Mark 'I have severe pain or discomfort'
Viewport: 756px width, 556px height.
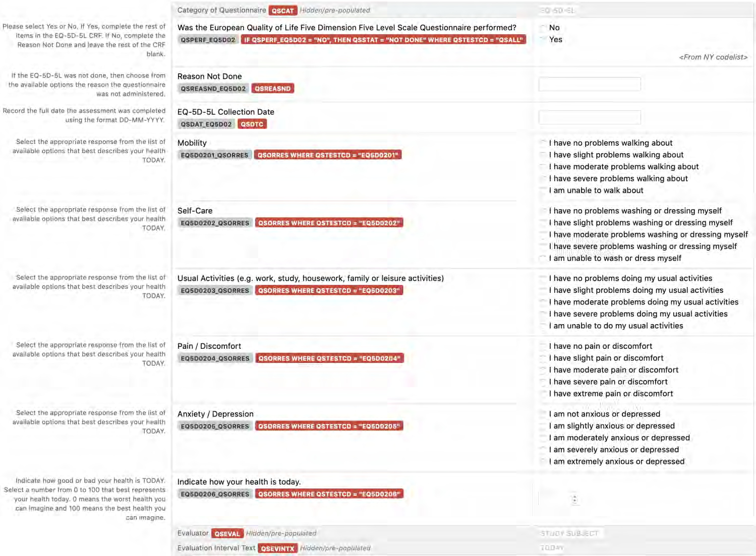pos(543,382)
